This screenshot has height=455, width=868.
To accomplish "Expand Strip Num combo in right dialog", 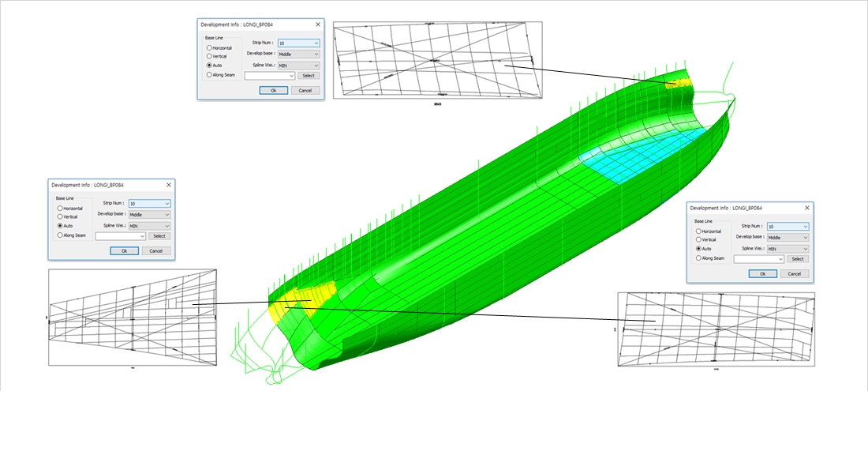I will point(788,227).
